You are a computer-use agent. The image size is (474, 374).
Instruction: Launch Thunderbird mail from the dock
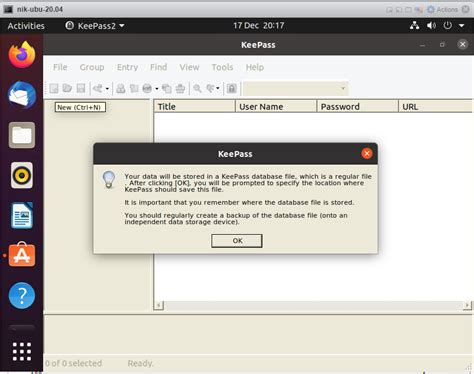coord(22,95)
